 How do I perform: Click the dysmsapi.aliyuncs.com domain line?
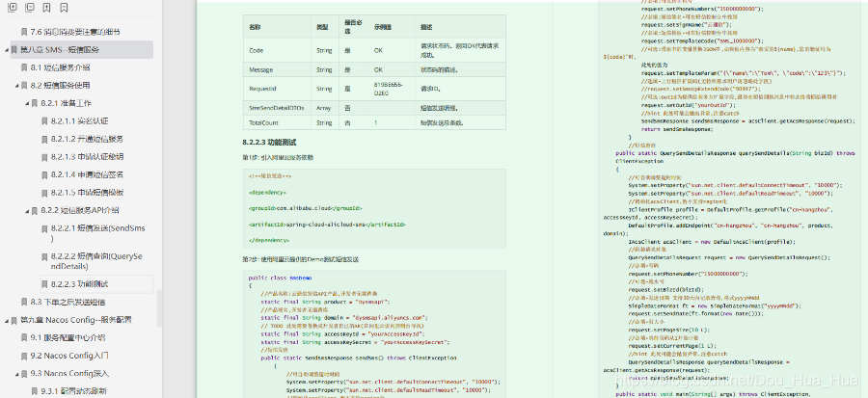coord(343,318)
